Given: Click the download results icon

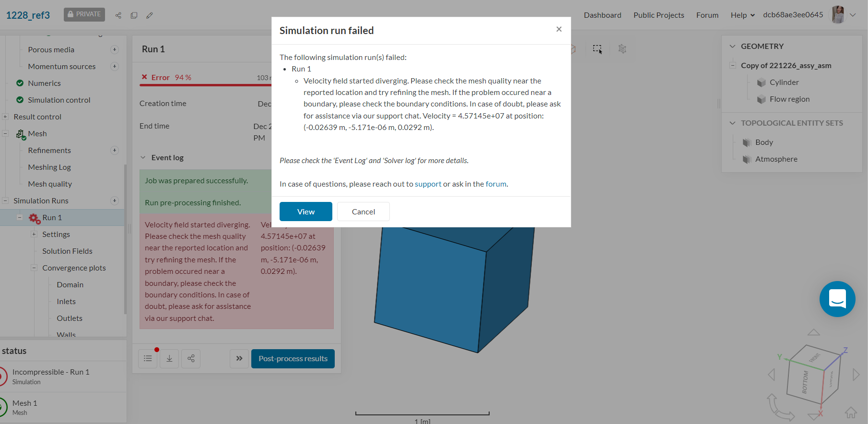Looking at the screenshot, I should tap(169, 358).
